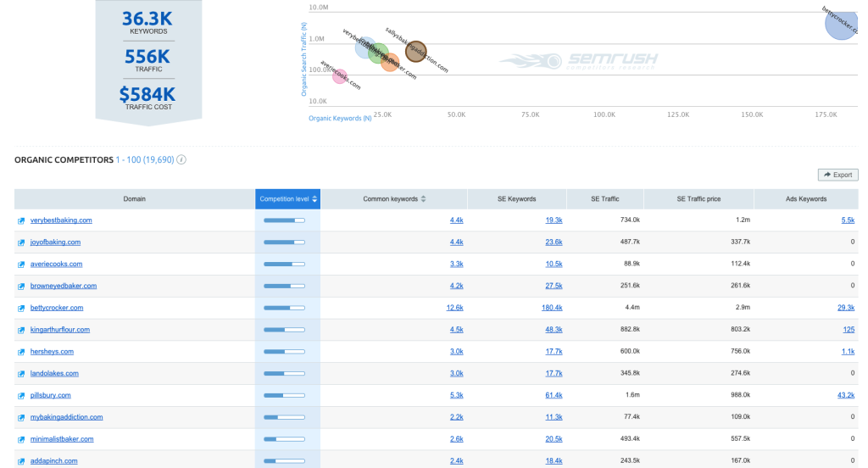This screenshot has height=468, width=868.
Task: Click the competition level bar for verybestbaking.com
Action: [x=284, y=220]
